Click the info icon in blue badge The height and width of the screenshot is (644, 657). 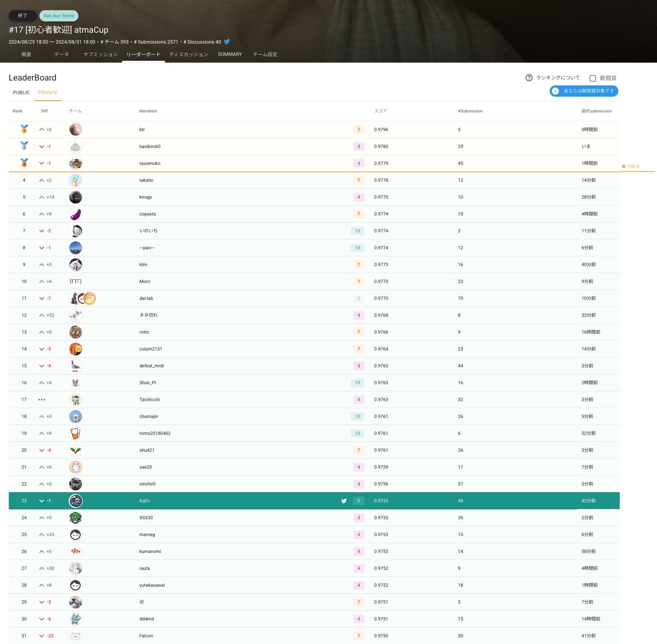tap(555, 91)
